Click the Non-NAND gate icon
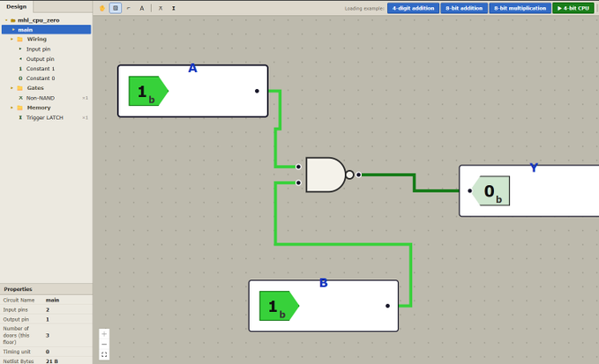This screenshot has height=364, width=599. pos(20,98)
